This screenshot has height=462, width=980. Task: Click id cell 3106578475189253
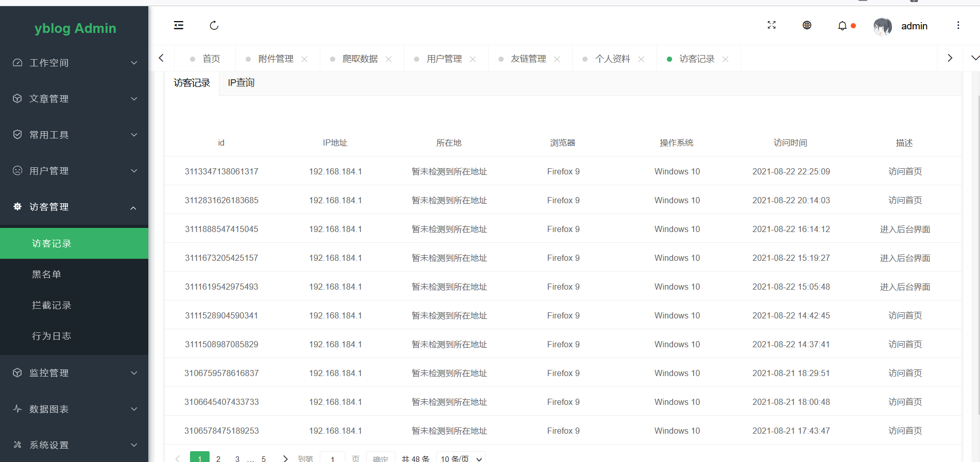(x=221, y=431)
